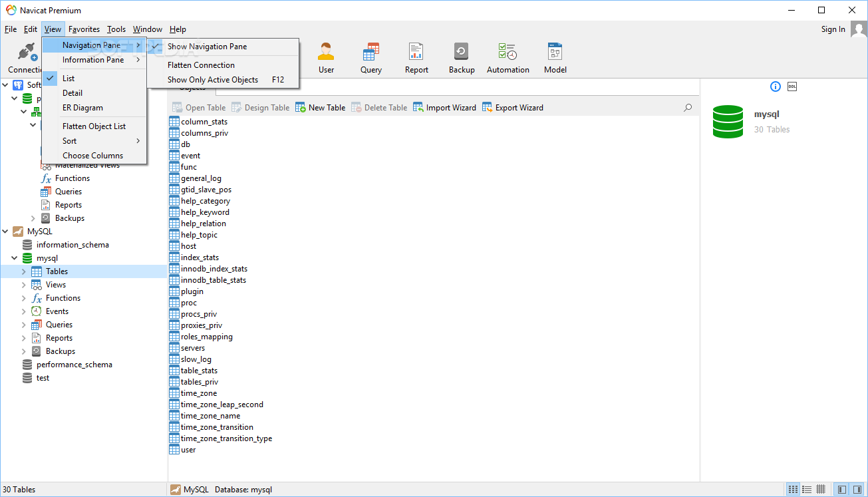Screen dimensions: 868x497
Task: Expand the Sort submenu
Action: pyautogui.click(x=94, y=141)
